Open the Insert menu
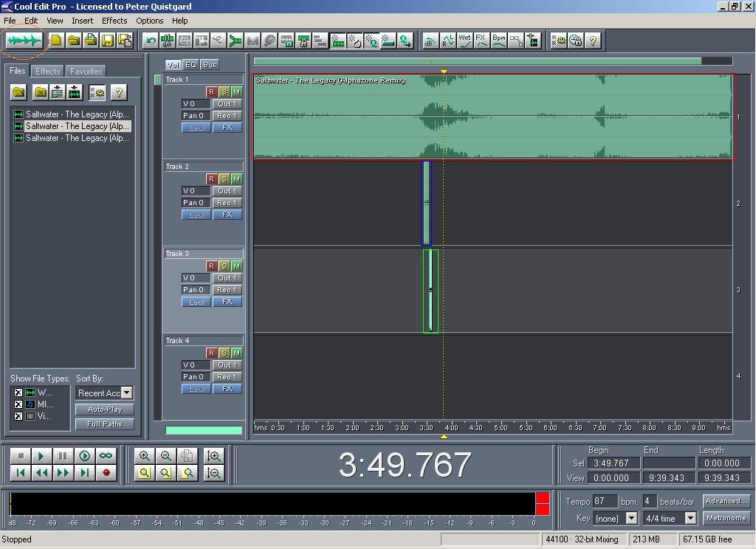 pos(83,21)
